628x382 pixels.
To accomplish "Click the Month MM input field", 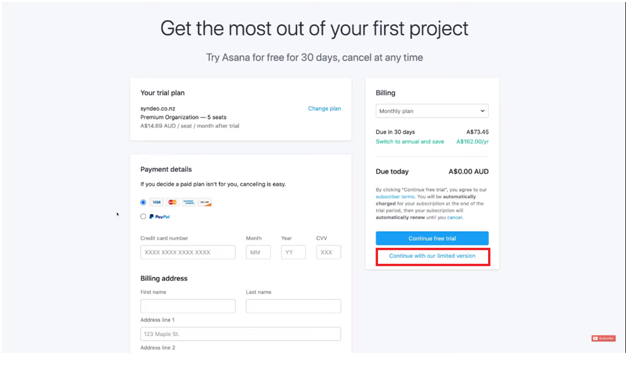I will click(258, 252).
